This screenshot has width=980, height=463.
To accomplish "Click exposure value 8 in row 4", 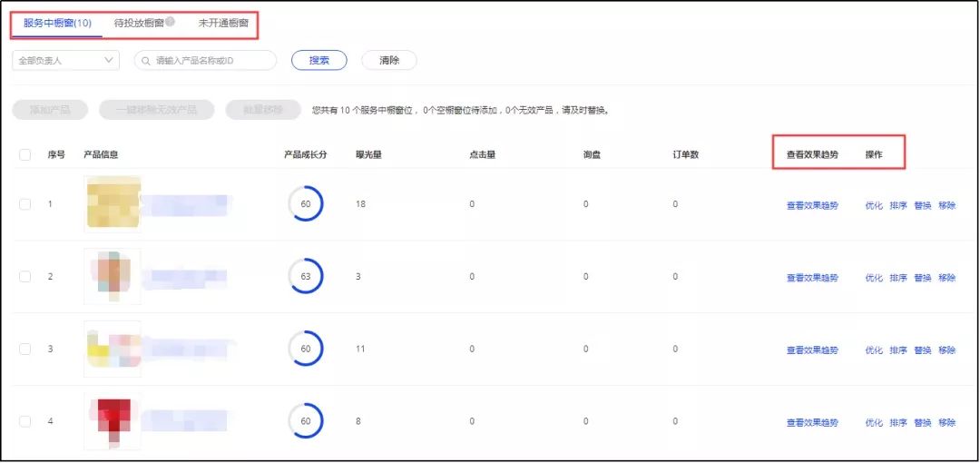I will (x=358, y=422).
